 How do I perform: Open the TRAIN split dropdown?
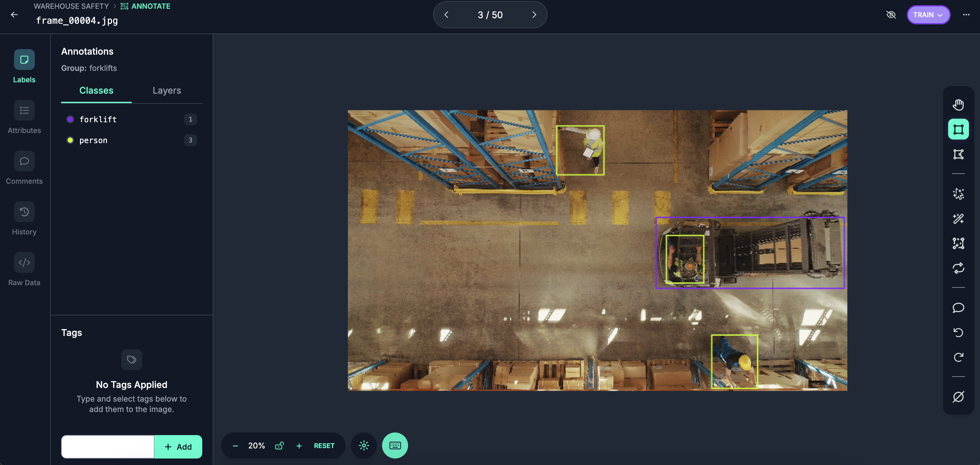928,15
